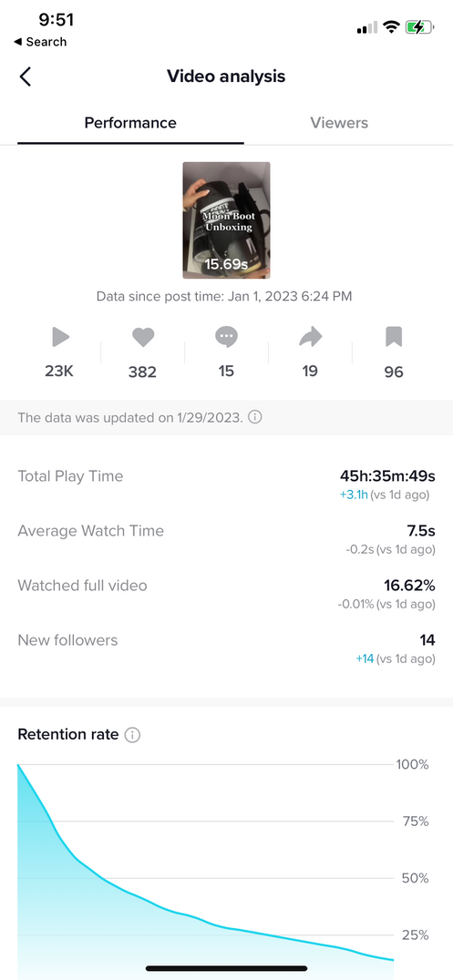Return to Search via status bar link
Screen dimensions: 453x980
[x=40, y=42]
